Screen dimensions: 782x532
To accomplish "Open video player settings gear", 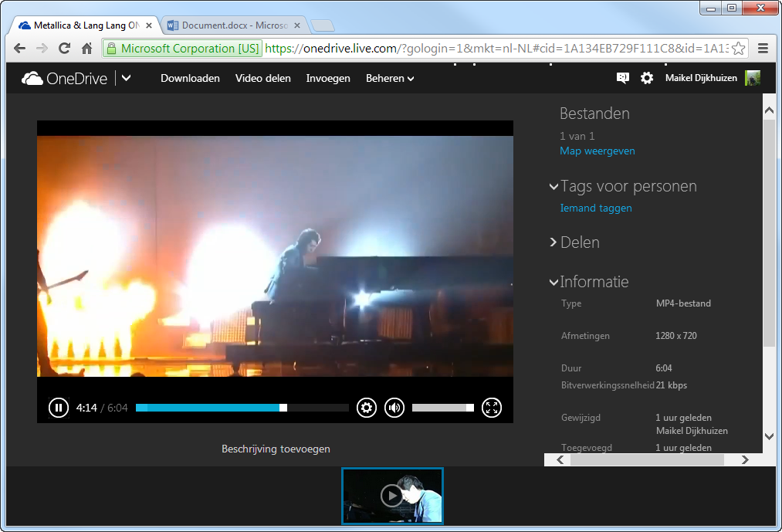I will (367, 408).
